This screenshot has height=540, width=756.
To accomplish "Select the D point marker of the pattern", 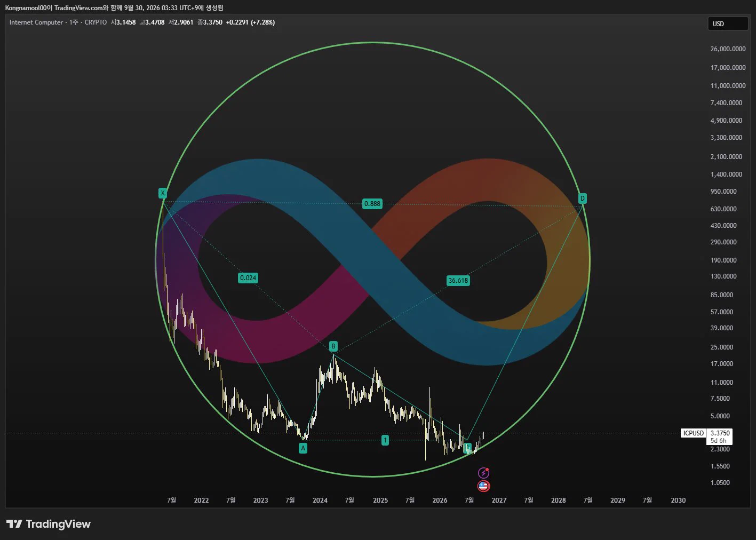I will point(583,198).
